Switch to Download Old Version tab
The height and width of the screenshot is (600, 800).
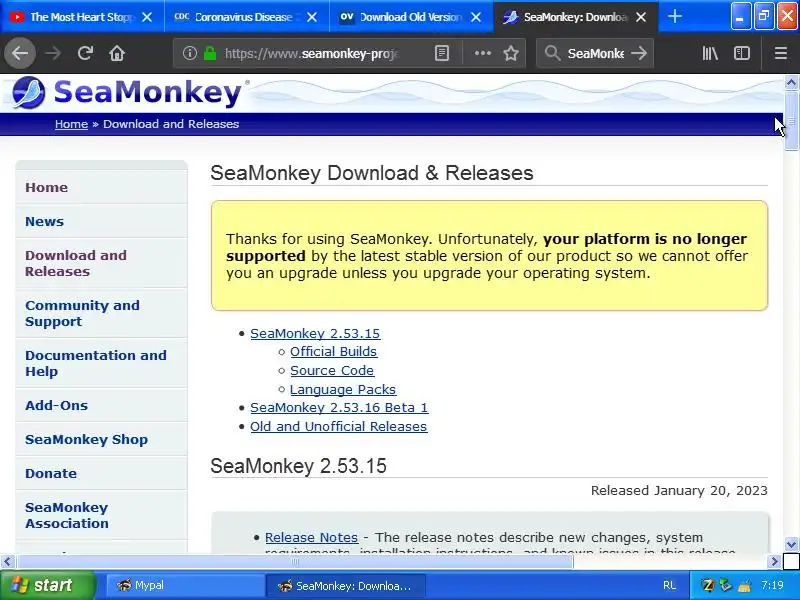coord(411,17)
